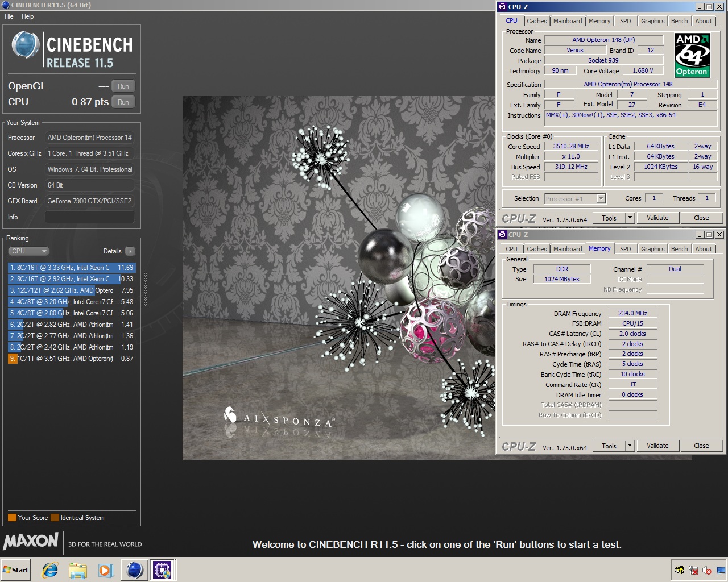Open Mainboard tab in lower CPU-Z
The width and height of the screenshot is (728, 582).
click(568, 249)
